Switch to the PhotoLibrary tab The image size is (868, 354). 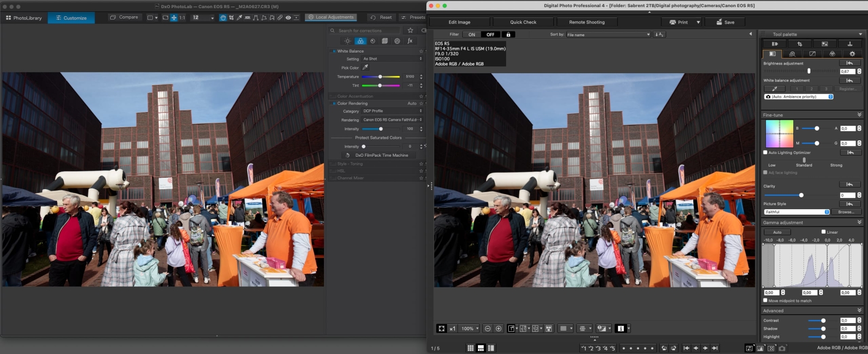coord(24,18)
